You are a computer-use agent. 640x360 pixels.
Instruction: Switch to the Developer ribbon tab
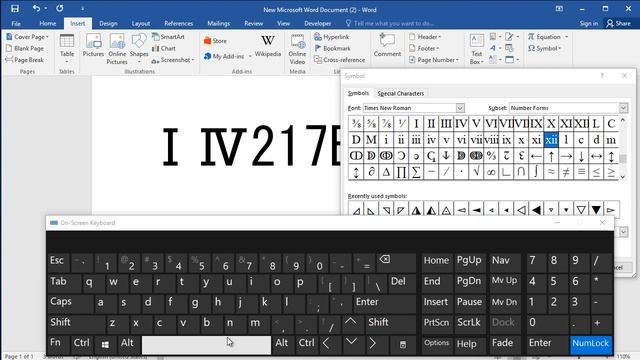coord(317,23)
